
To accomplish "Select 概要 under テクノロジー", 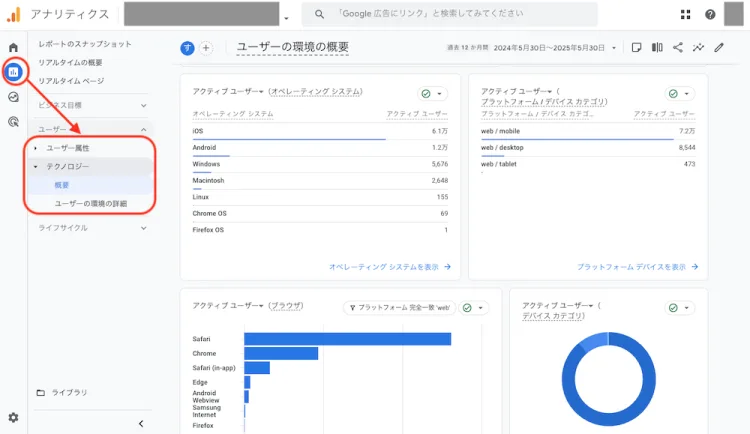I will tap(62, 185).
